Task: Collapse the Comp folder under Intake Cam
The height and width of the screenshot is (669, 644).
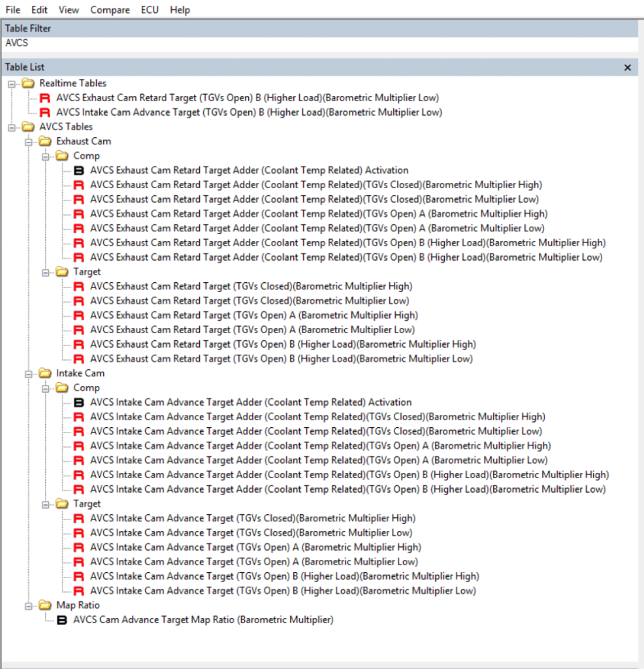Action: pos(46,388)
